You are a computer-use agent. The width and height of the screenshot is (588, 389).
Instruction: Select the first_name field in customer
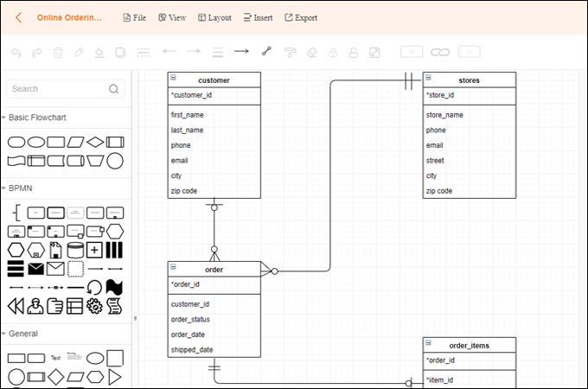pos(214,115)
